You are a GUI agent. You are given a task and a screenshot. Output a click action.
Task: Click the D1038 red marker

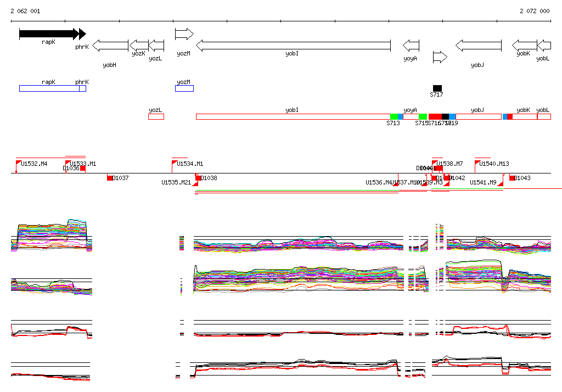198,178
